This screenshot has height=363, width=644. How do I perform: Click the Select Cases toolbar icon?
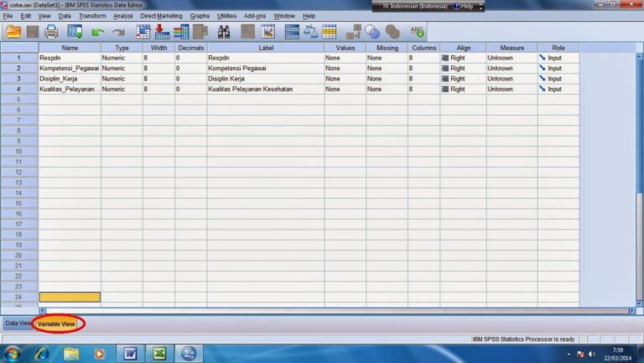(x=330, y=32)
